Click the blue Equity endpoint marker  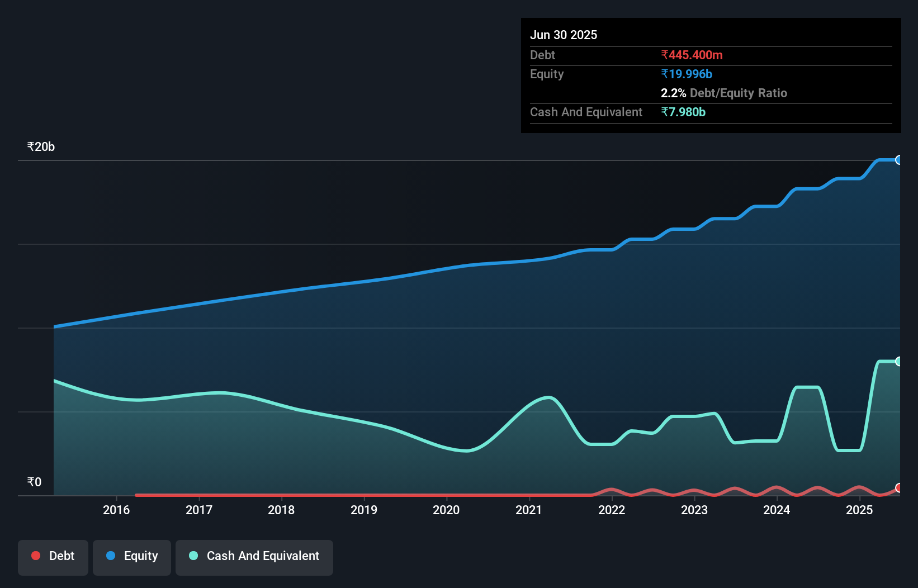[x=899, y=160]
